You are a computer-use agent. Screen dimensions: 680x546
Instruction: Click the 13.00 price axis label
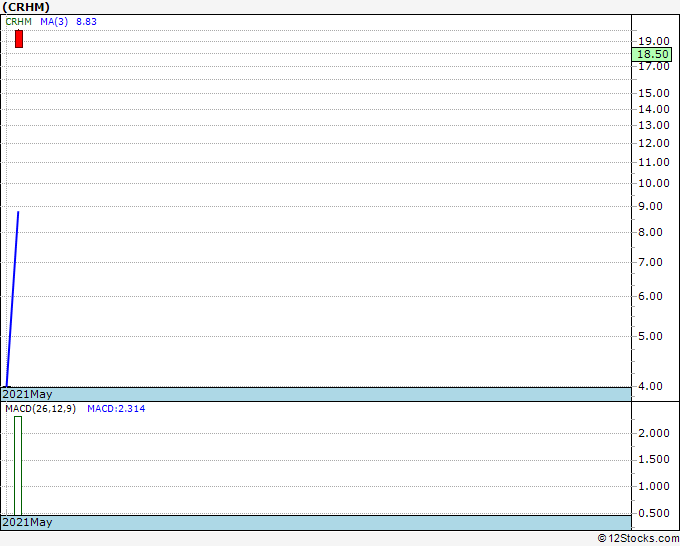tap(654, 125)
